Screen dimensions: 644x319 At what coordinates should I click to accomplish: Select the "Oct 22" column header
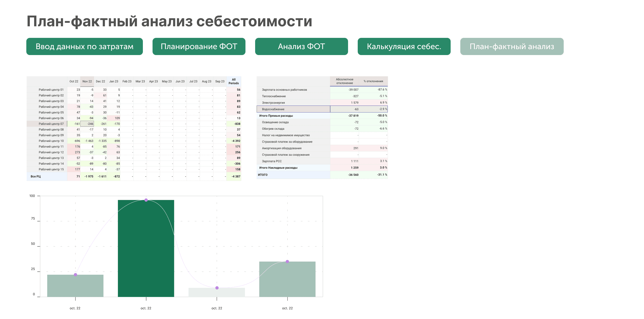click(74, 81)
